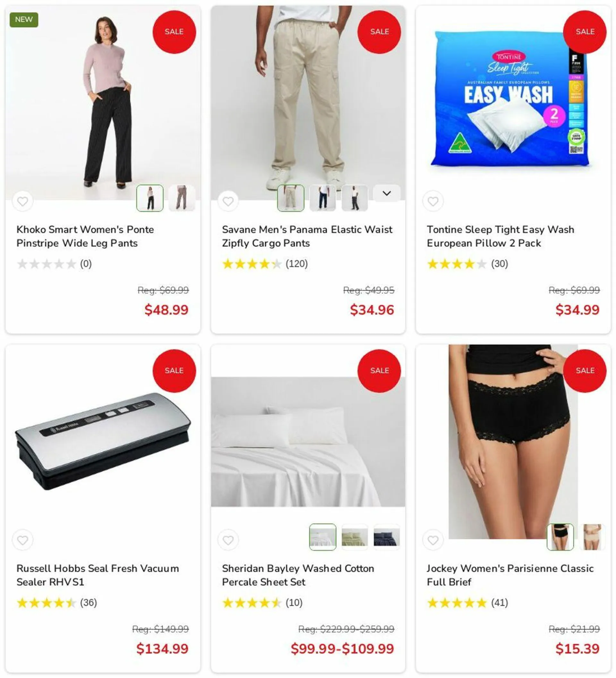Image resolution: width=616 pixels, height=678 pixels.
Task: Click the SALE badge on the vacuum sealer
Action: click(174, 371)
